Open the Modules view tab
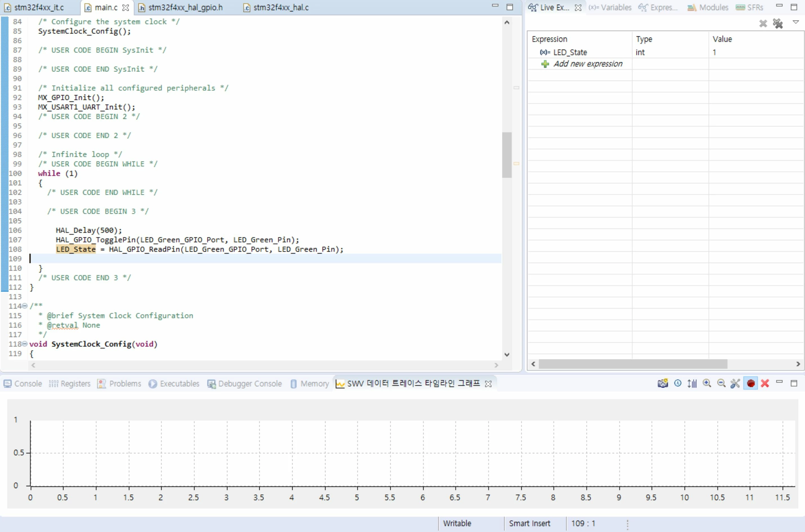The height and width of the screenshot is (532, 805). tap(708, 8)
